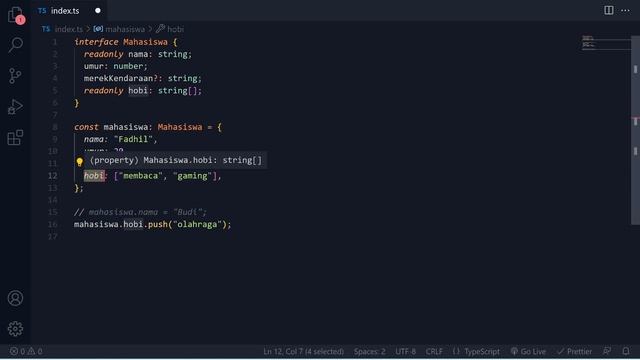Screen dimensions: 640x360
Task: Open the notifications bell
Action: tap(626, 351)
